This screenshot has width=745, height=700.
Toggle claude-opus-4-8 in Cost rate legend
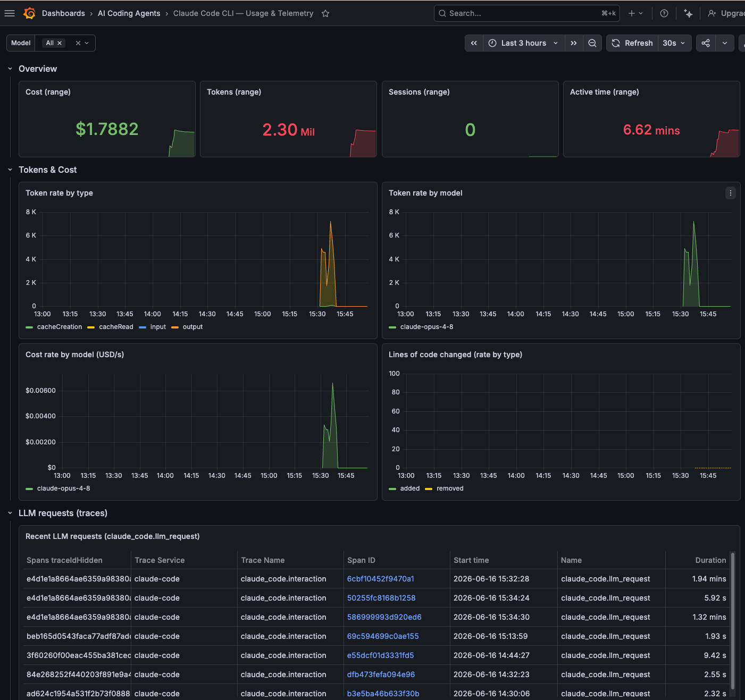(x=63, y=488)
